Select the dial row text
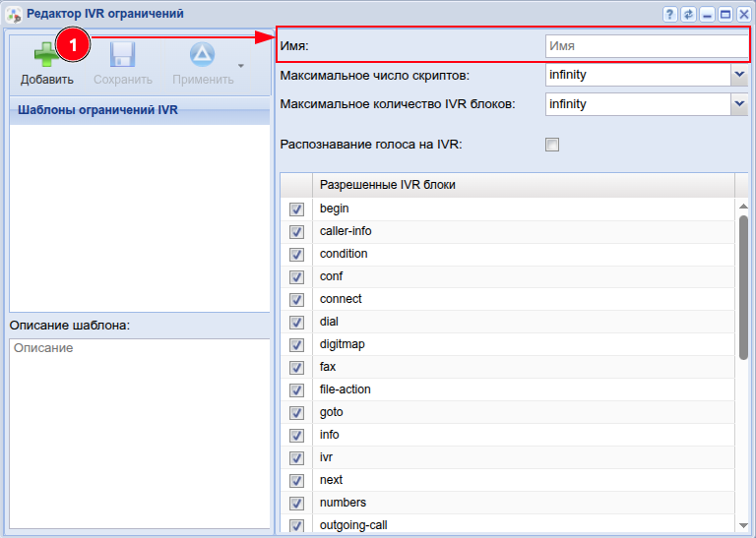Image resolution: width=756 pixels, height=538 pixels. tap(329, 322)
